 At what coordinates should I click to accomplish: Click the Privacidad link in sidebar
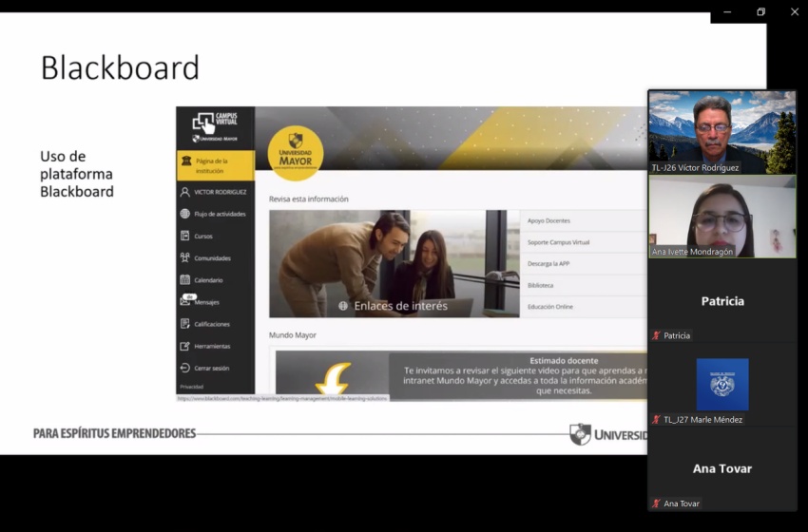(x=192, y=387)
